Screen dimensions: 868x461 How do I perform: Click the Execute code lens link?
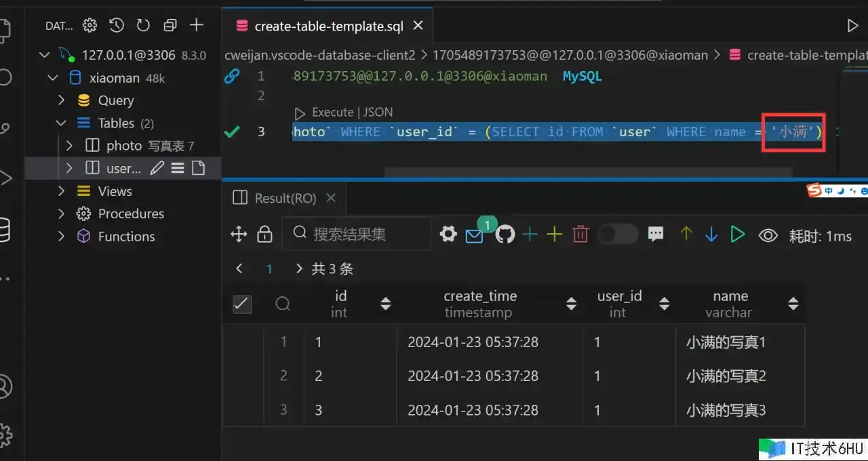pyautogui.click(x=332, y=113)
